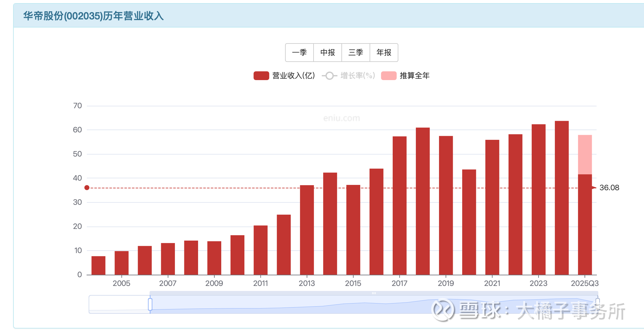Screen dimensions: 644x331
Task: Click the 2013 revenue bar
Action: point(307,230)
